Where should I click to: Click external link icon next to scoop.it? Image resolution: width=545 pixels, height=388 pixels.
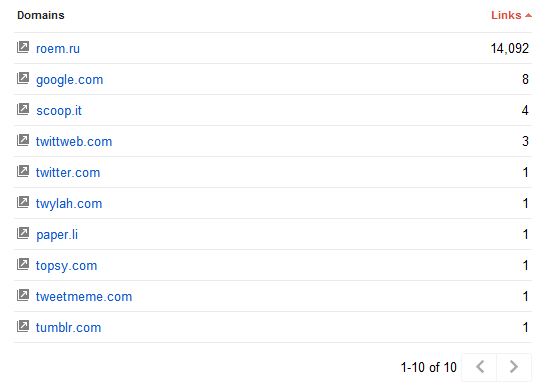pos(23,109)
